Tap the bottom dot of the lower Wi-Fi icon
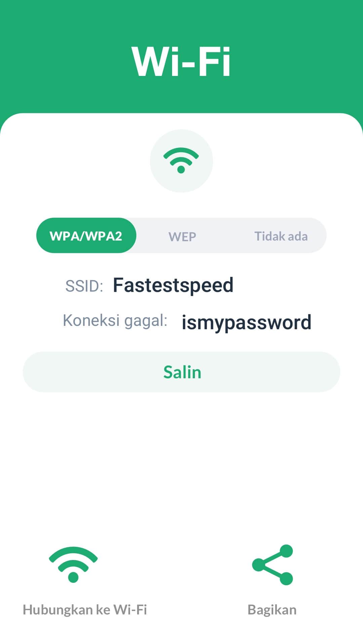Screen dimensions: 363x644 click(73, 577)
